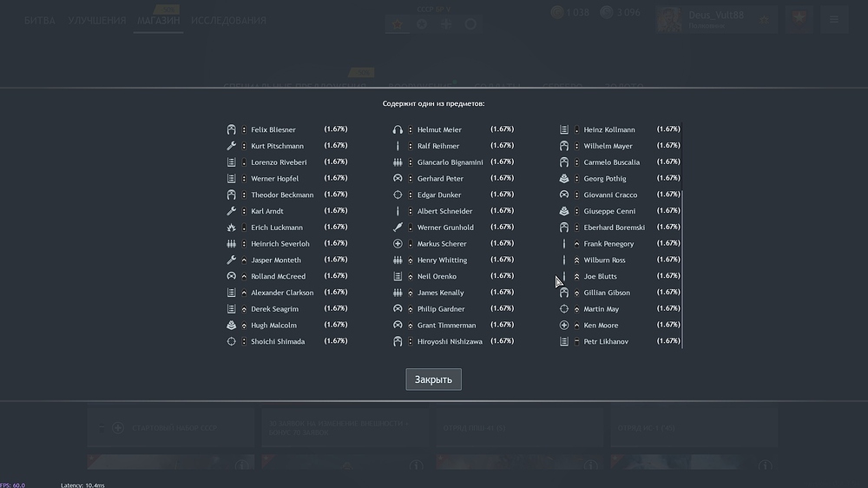Select the Hiroyoshi Nishizawa entry
Image resolution: width=868 pixels, height=488 pixels.
pyautogui.click(x=450, y=342)
